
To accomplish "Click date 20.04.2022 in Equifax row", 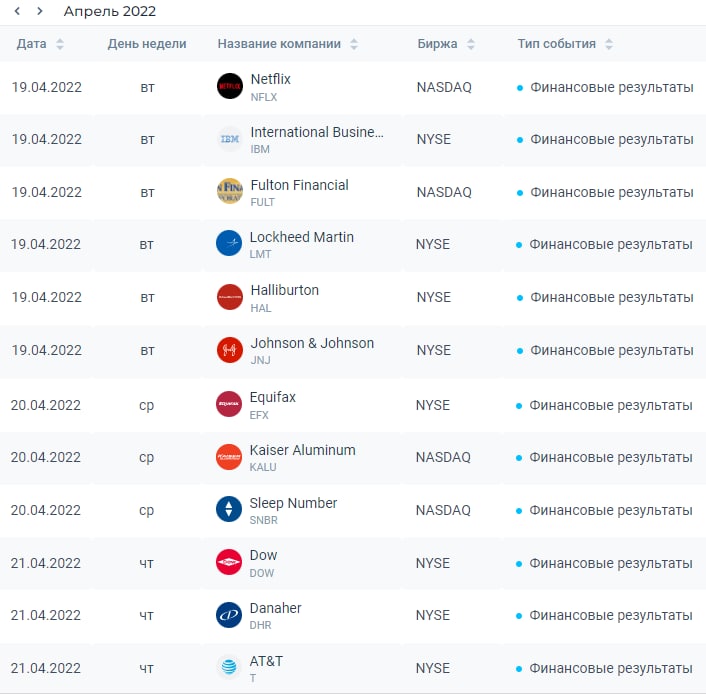I will 46,405.
